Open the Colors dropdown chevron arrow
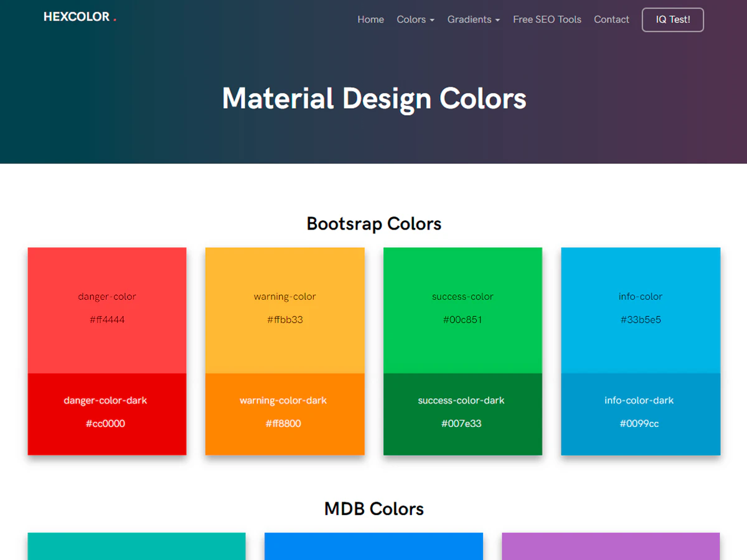This screenshot has height=560, width=747. [x=433, y=21]
